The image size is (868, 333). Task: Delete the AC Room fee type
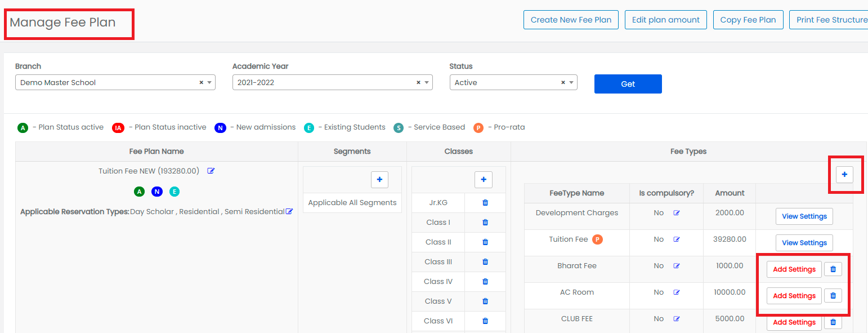(x=833, y=296)
